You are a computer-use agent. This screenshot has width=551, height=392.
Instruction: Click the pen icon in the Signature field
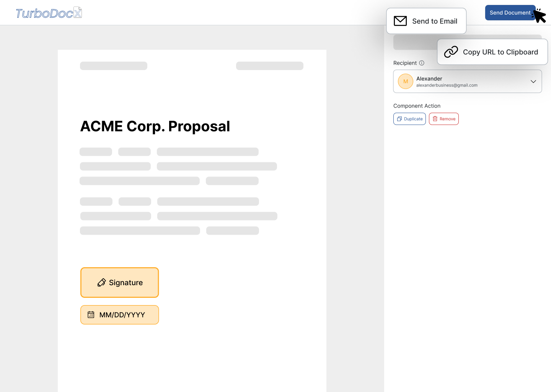101,283
